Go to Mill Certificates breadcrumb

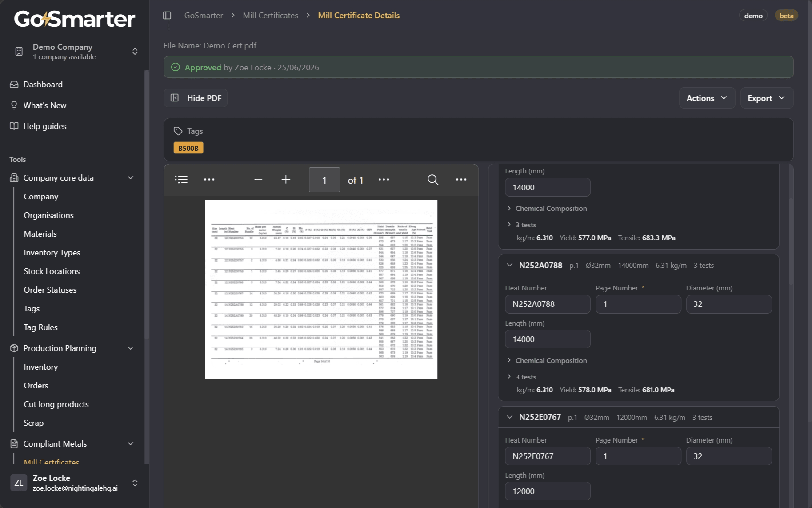pyautogui.click(x=270, y=16)
